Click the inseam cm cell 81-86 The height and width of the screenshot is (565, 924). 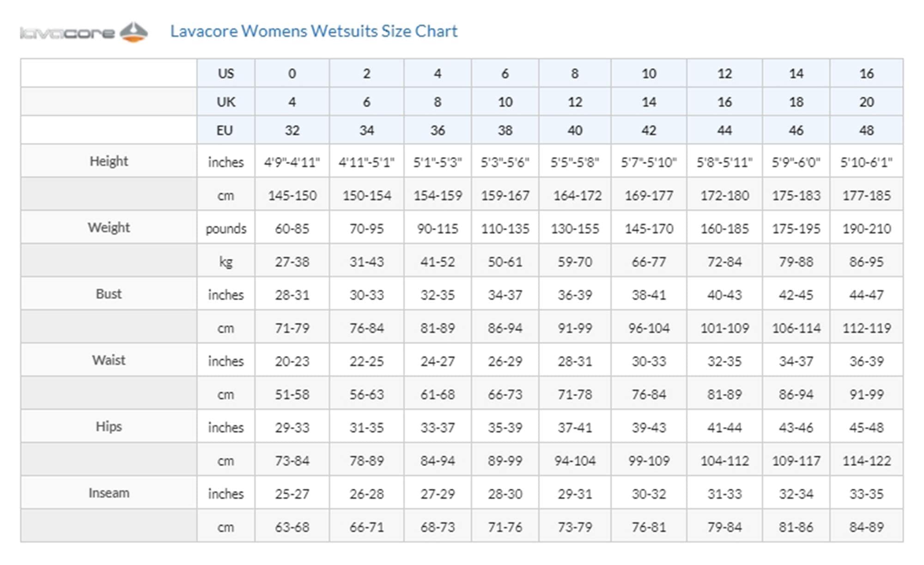pos(796,527)
